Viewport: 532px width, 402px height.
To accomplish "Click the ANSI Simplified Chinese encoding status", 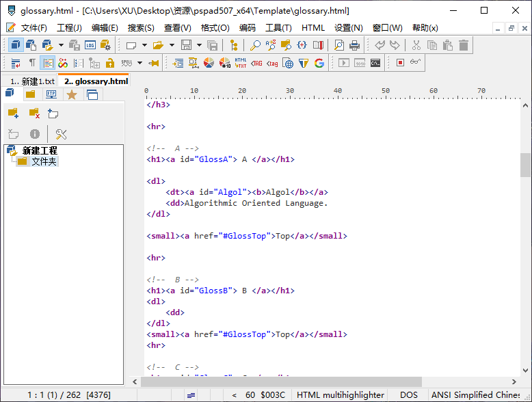I will [476, 395].
